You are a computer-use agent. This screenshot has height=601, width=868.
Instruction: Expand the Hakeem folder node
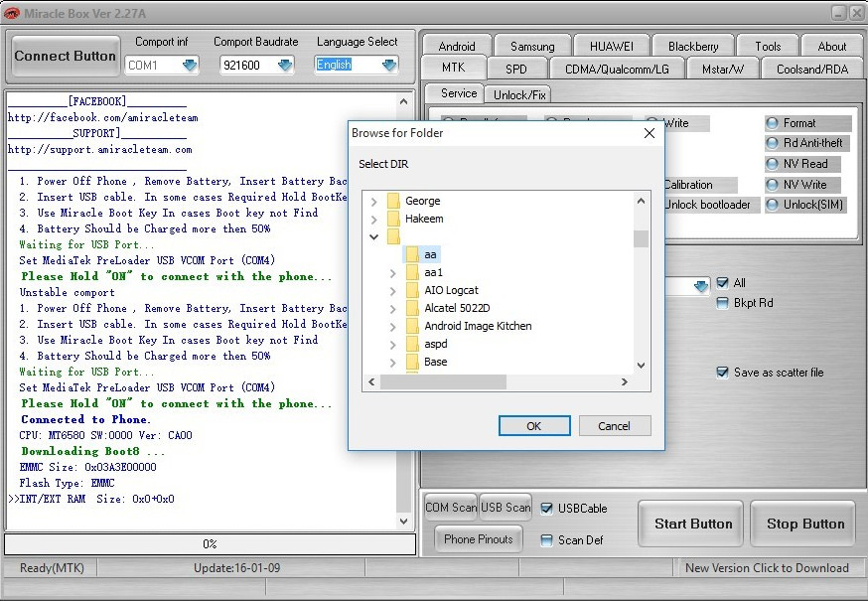374,219
